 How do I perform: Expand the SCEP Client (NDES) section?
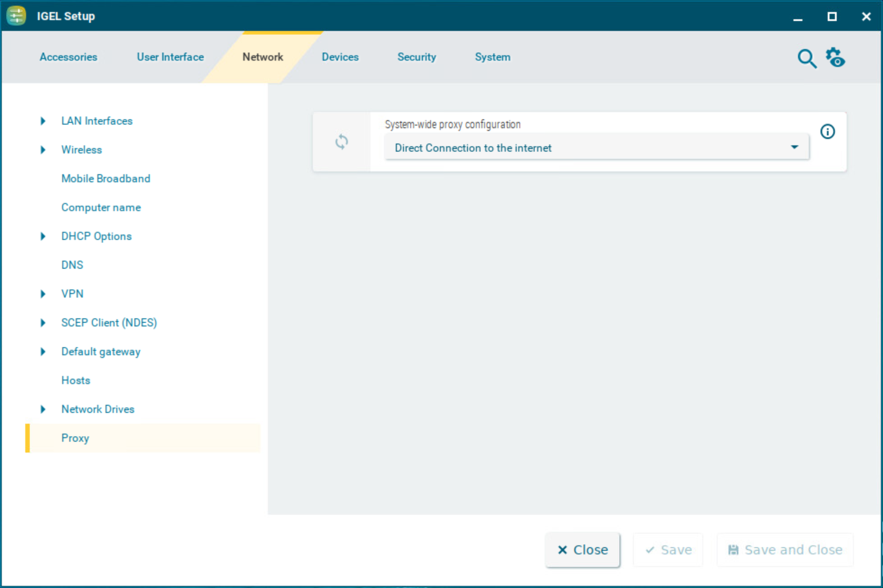43,323
